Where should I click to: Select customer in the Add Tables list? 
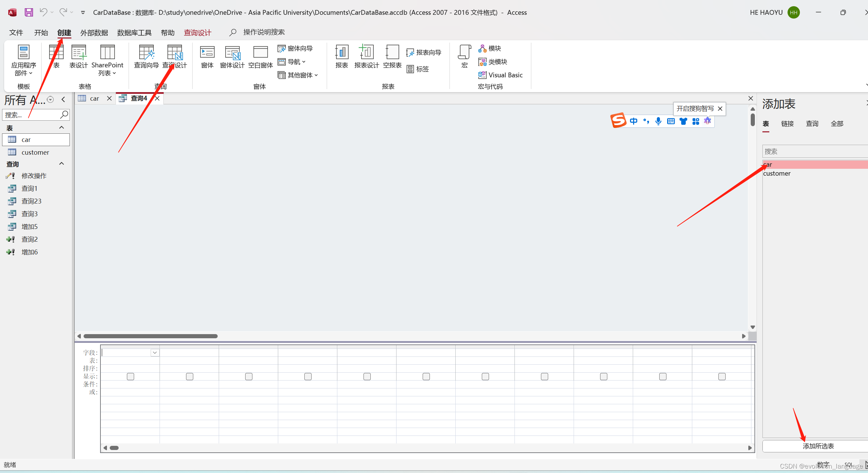[777, 174]
